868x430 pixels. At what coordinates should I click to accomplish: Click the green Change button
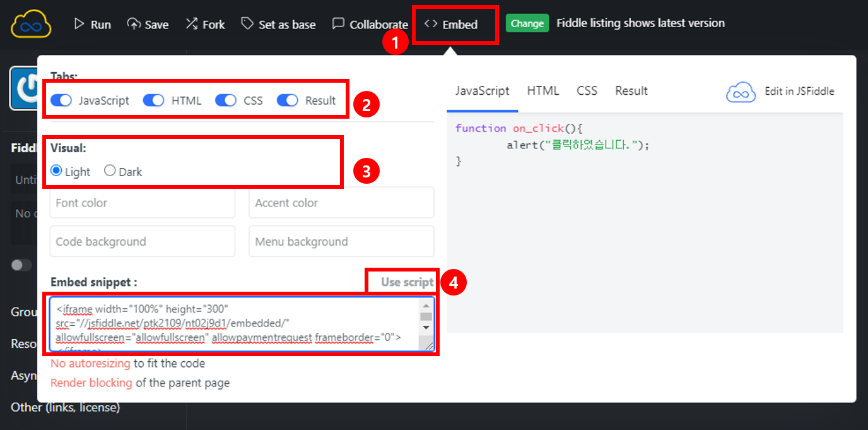pyautogui.click(x=527, y=23)
